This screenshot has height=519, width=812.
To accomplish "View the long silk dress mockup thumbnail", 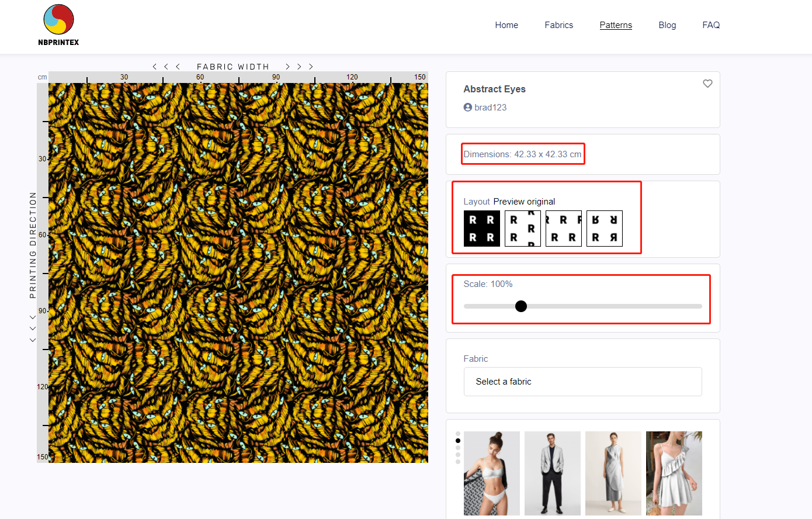I will pyautogui.click(x=613, y=473).
